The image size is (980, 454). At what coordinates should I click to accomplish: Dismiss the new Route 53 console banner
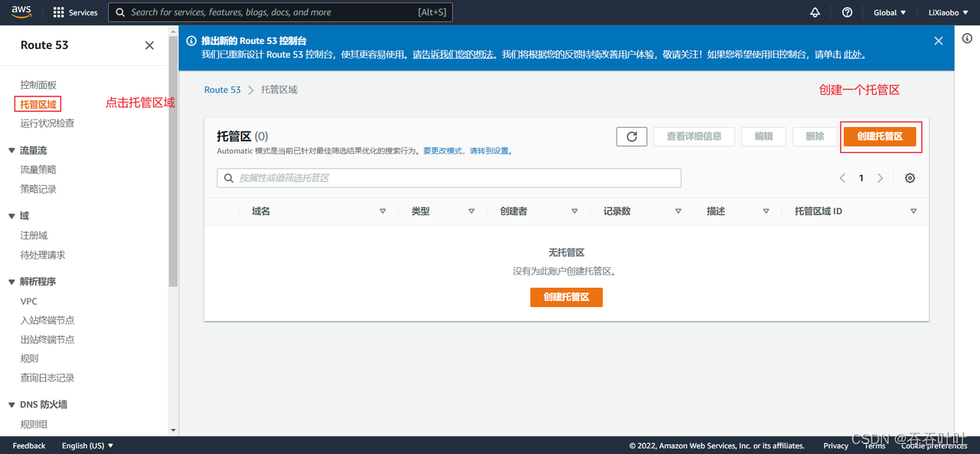(x=939, y=41)
